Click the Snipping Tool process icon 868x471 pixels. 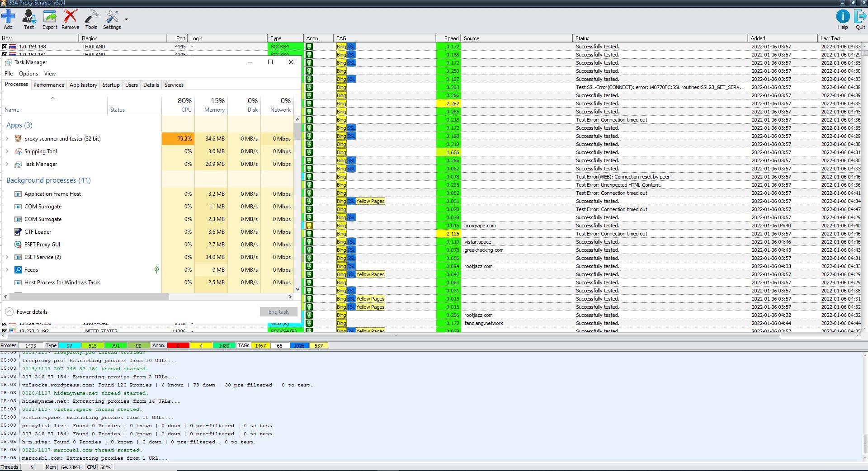click(18, 151)
